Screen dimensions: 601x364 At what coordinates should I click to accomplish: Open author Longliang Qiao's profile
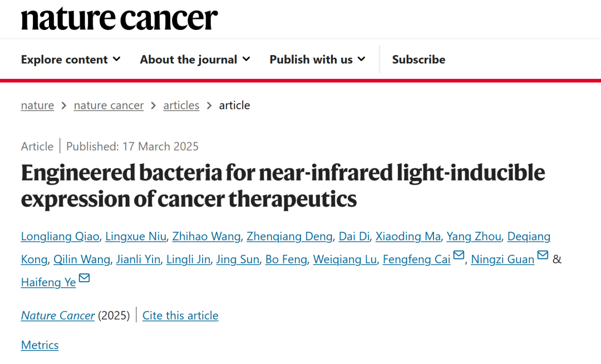(x=60, y=236)
